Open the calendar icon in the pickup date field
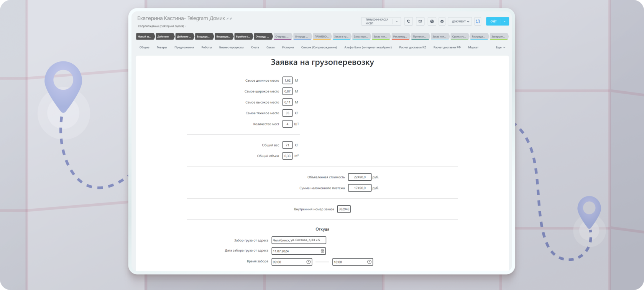The height and width of the screenshot is (290, 644). point(322,251)
